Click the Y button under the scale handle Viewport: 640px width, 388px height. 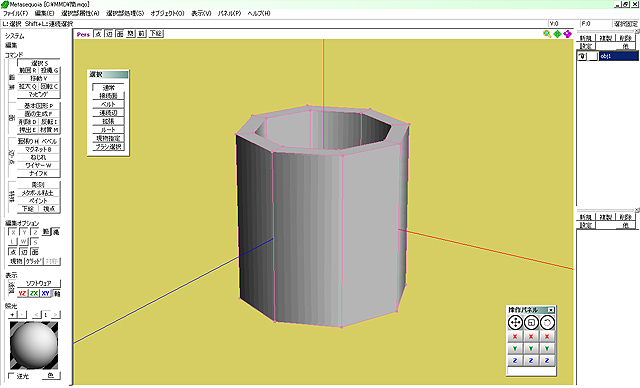point(531,348)
